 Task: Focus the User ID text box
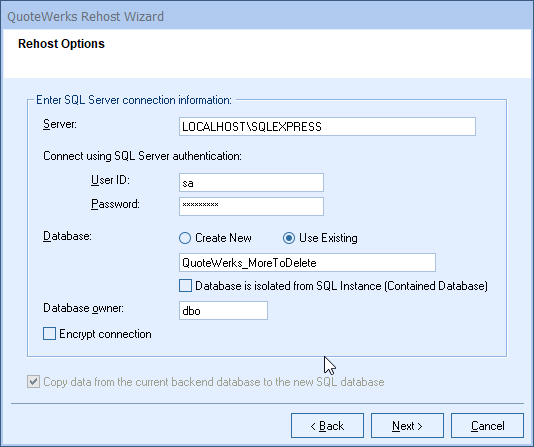tap(251, 183)
